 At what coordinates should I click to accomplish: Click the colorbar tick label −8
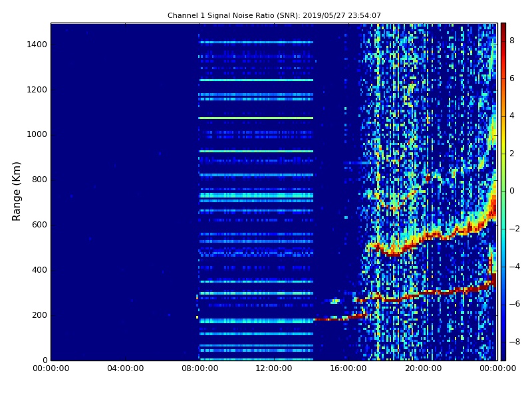click(x=515, y=342)
